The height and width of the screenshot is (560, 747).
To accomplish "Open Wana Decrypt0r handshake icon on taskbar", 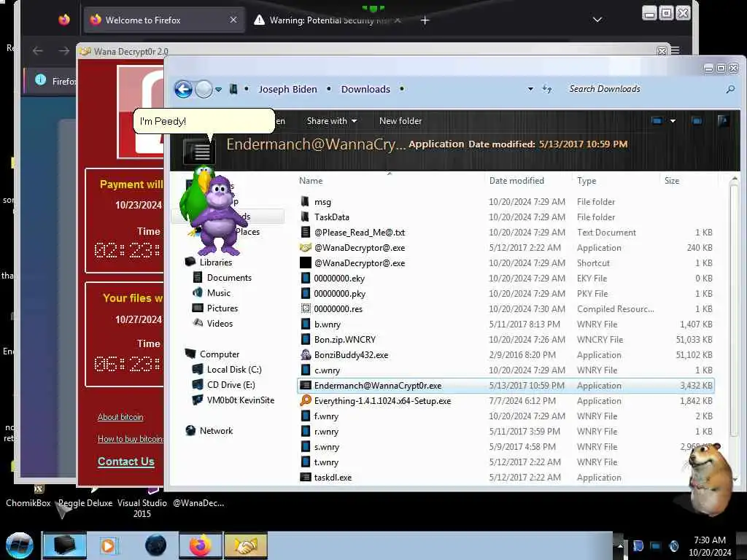I will (x=246, y=545).
